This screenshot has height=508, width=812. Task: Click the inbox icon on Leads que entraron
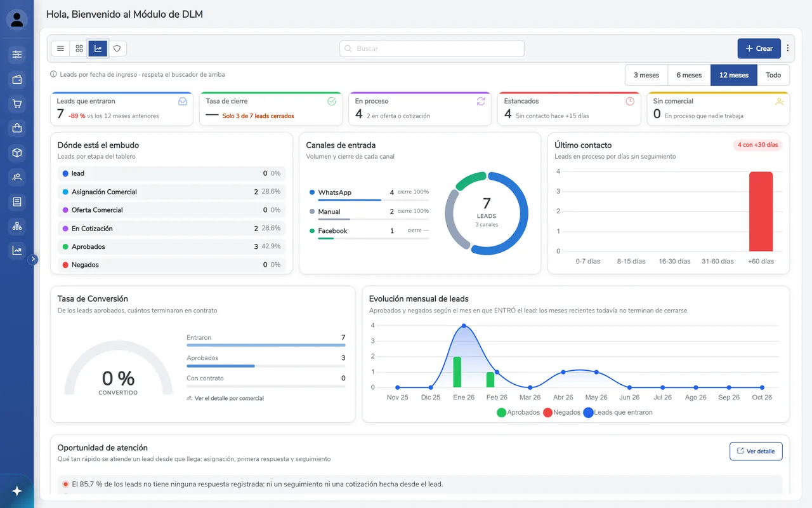(183, 101)
